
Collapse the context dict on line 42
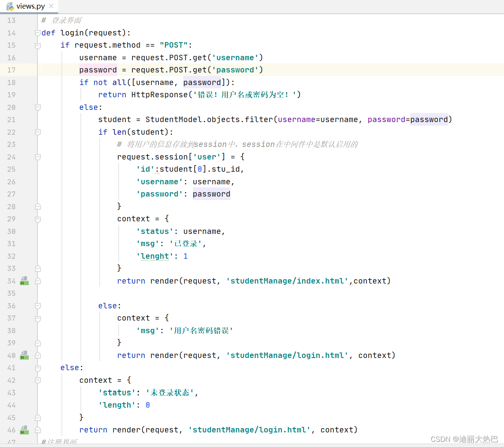tap(38, 380)
